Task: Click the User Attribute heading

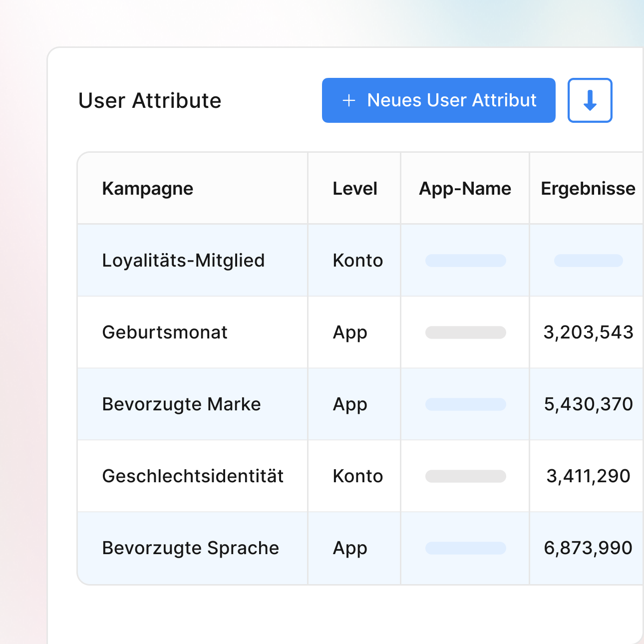Action: click(150, 101)
